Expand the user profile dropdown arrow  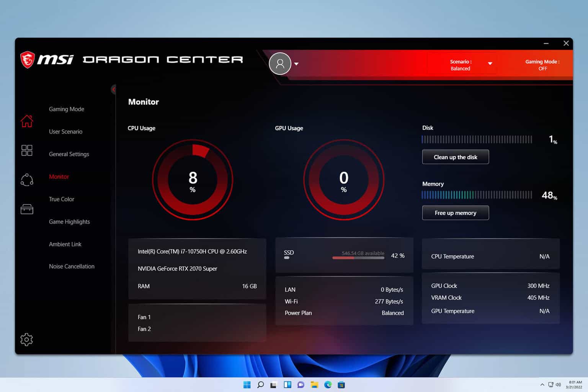coord(296,64)
